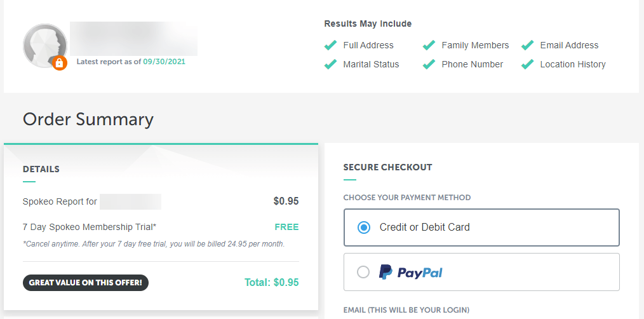This screenshot has width=644, height=319.
Task: Click the 09/30/2021 report date link
Action: [164, 62]
